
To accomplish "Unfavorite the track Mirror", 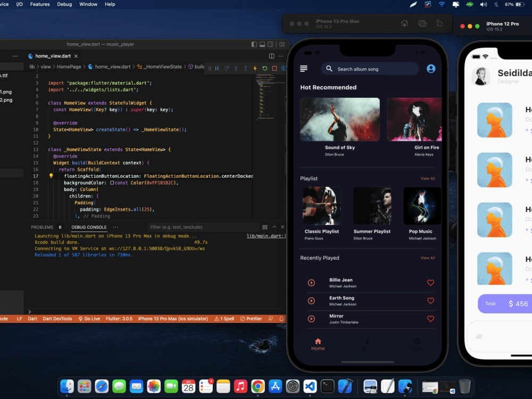I will pyautogui.click(x=431, y=319).
